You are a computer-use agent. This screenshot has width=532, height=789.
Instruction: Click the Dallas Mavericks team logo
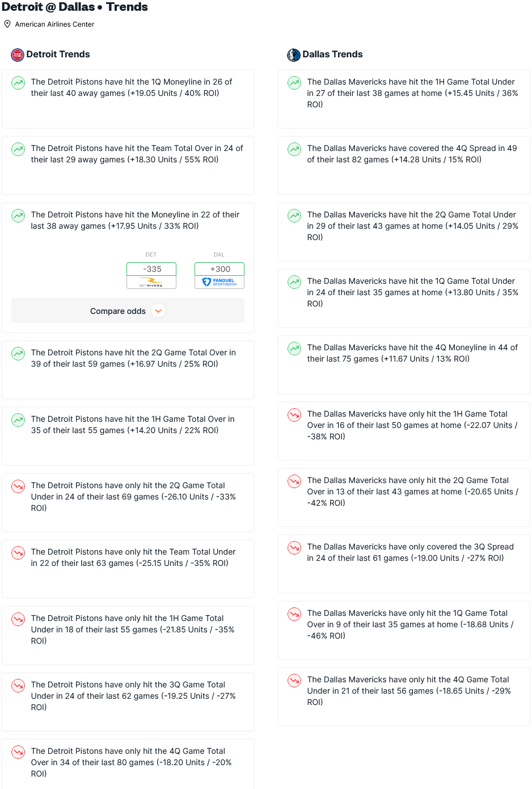294,54
